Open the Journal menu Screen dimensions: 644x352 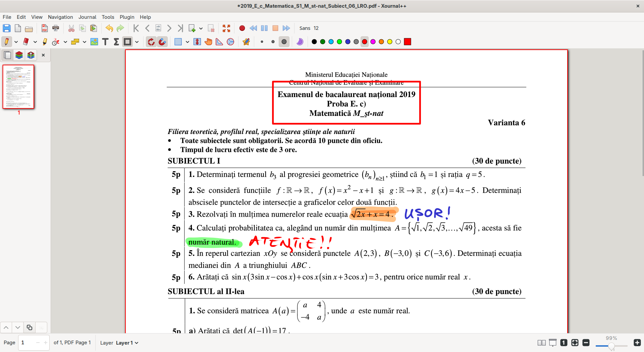[87, 17]
